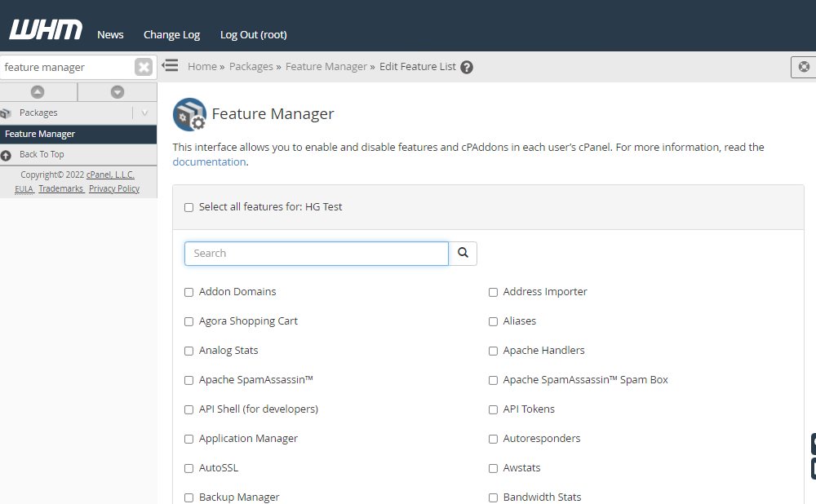Collapse the sidebar with the arrows icon

click(x=170, y=66)
